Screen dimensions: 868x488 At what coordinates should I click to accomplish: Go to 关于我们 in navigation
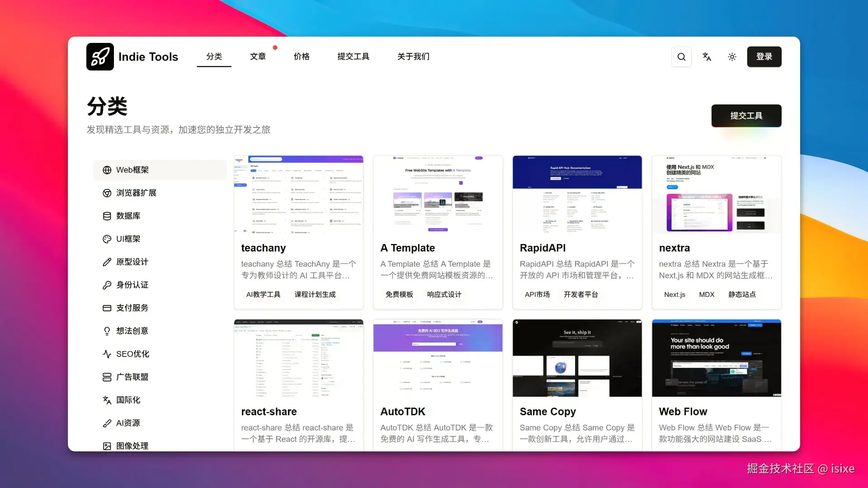[x=413, y=56]
